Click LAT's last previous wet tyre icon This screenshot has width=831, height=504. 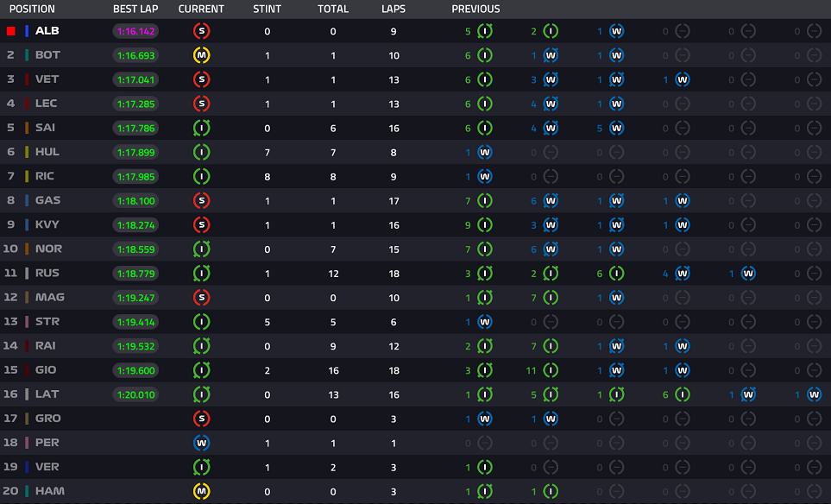pos(813,394)
